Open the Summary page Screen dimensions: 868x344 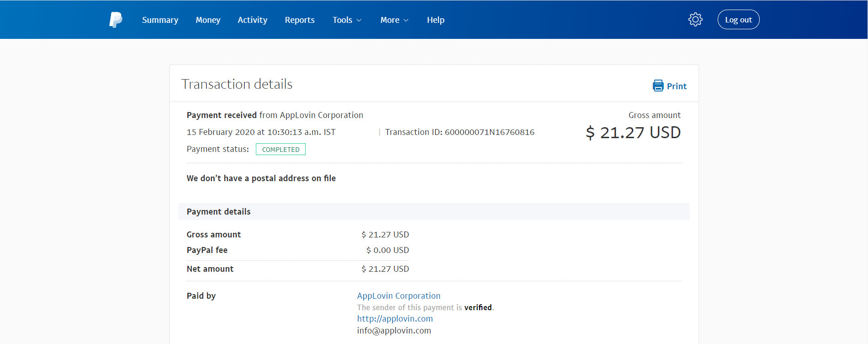pyautogui.click(x=160, y=20)
